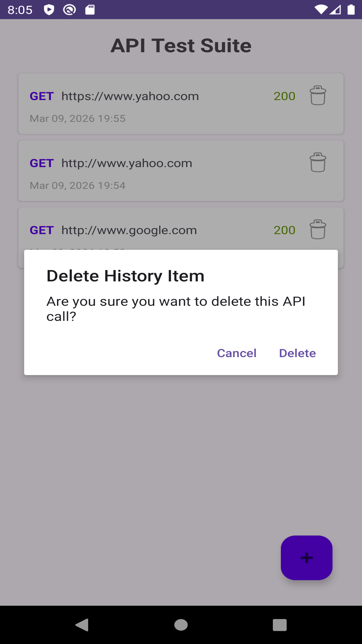The width and height of the screenshot is (362, 644).
Task: Confirm with the Delete button
Action: tap(297, 353)
